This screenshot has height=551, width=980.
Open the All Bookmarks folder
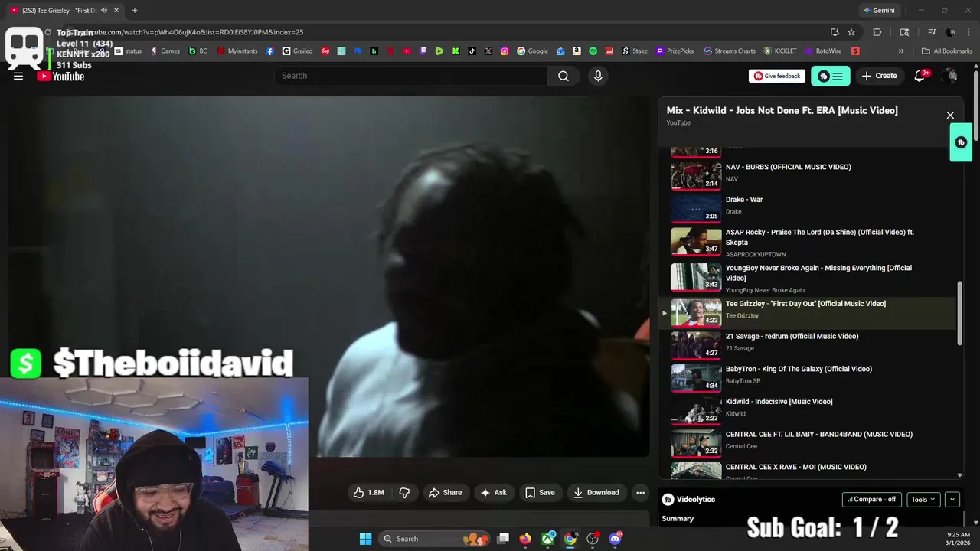tap(947, 51)
